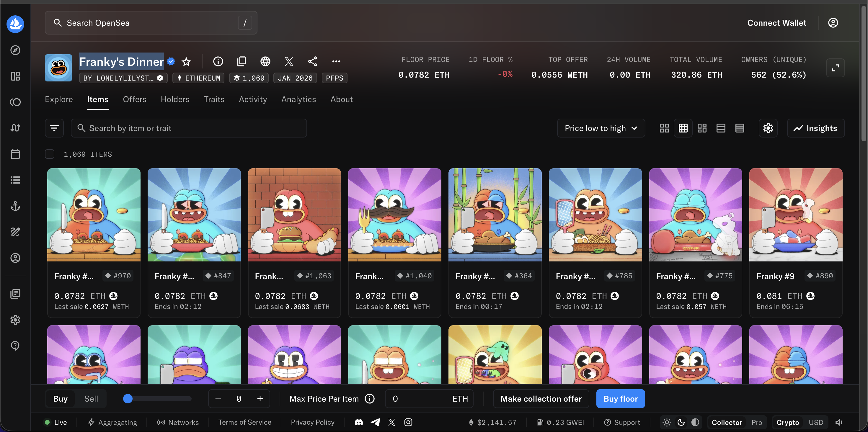Screen dimensions: 868x432
Task: Open the About tab
Action: [x=341, y=99]
